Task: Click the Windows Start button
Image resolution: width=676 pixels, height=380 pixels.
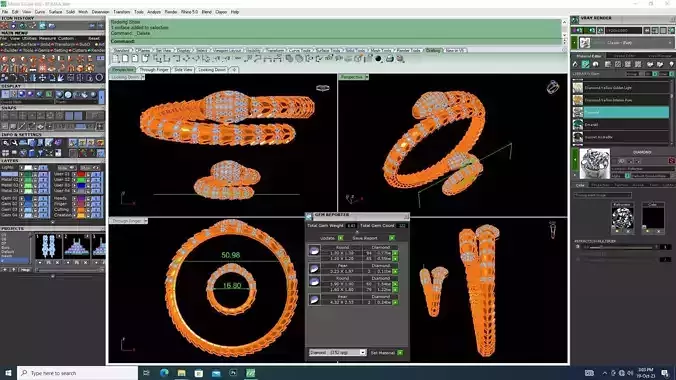Action: (x=8, y=373)
